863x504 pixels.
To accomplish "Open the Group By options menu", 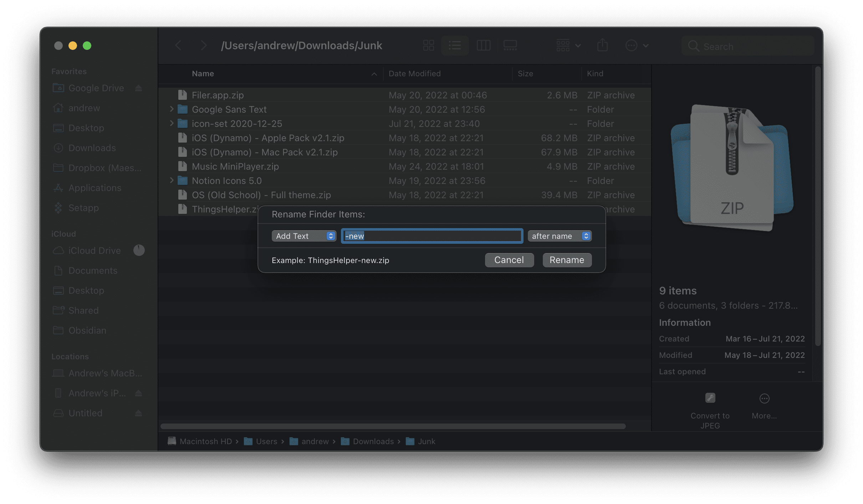I will 568,46.
